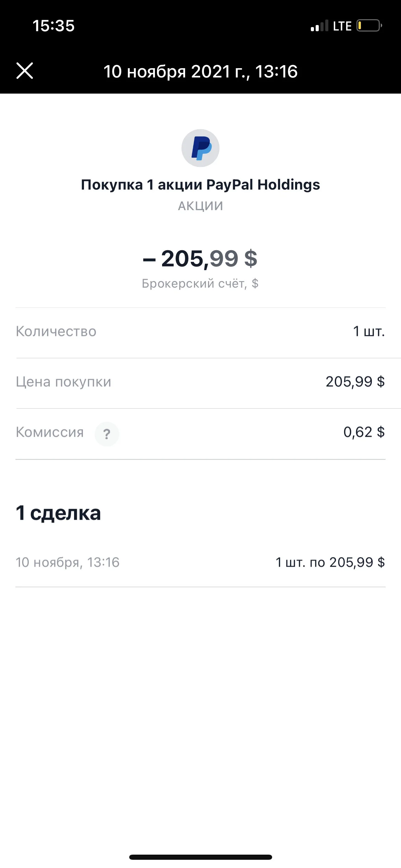Close the transaction details with X
401x868 pixels.
coord(25,71)
